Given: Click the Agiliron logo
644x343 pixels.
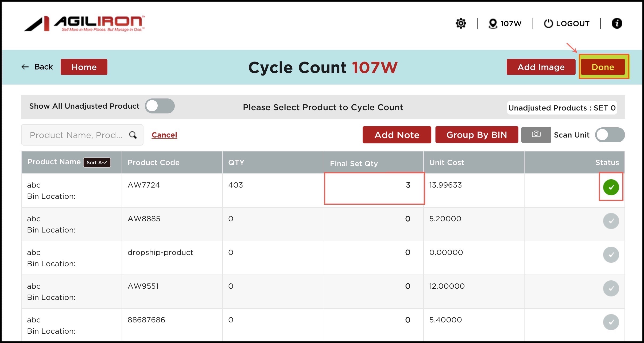Looking at the screenshot, I should pyautogui.click(x=85, y=24).
